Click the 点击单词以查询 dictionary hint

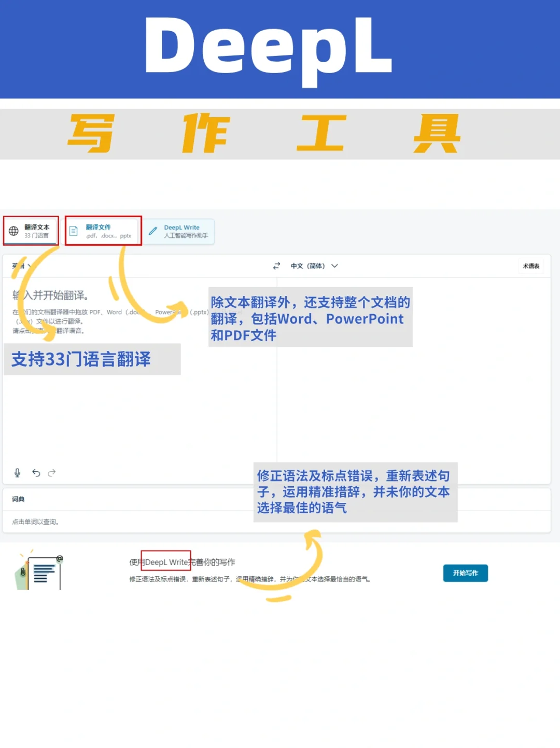[x=35, y=522]
